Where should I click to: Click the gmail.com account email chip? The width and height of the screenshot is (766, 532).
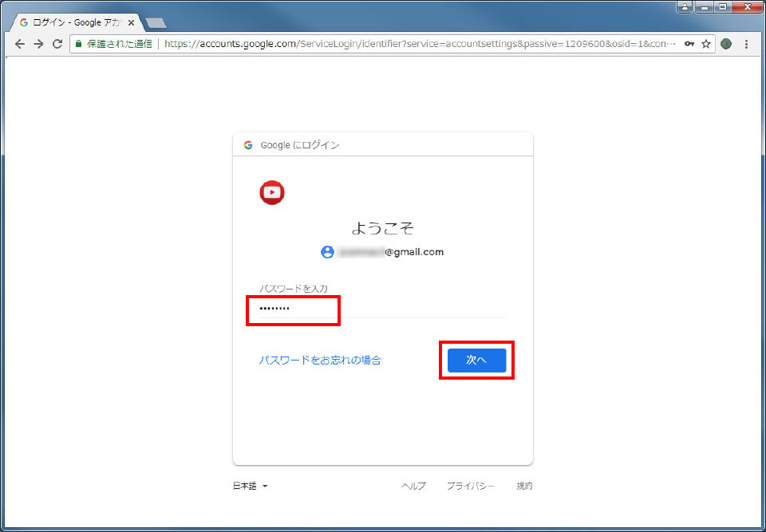pos(382,252)
